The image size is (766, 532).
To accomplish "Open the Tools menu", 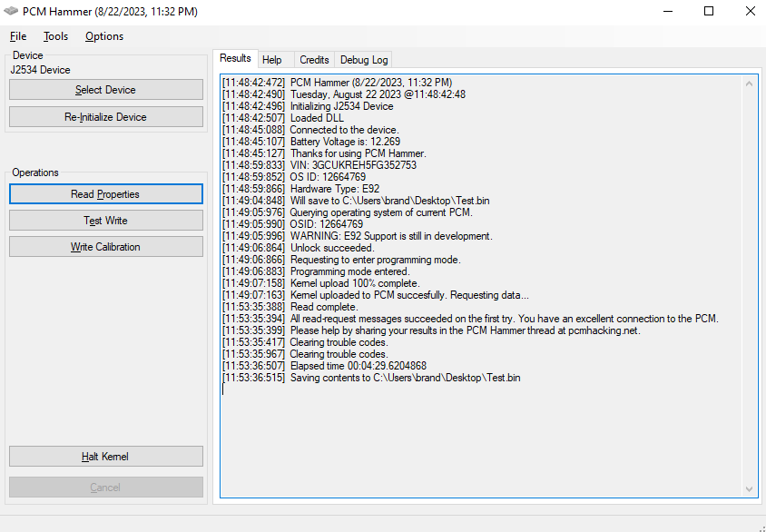I will click(x=55, y=36).
